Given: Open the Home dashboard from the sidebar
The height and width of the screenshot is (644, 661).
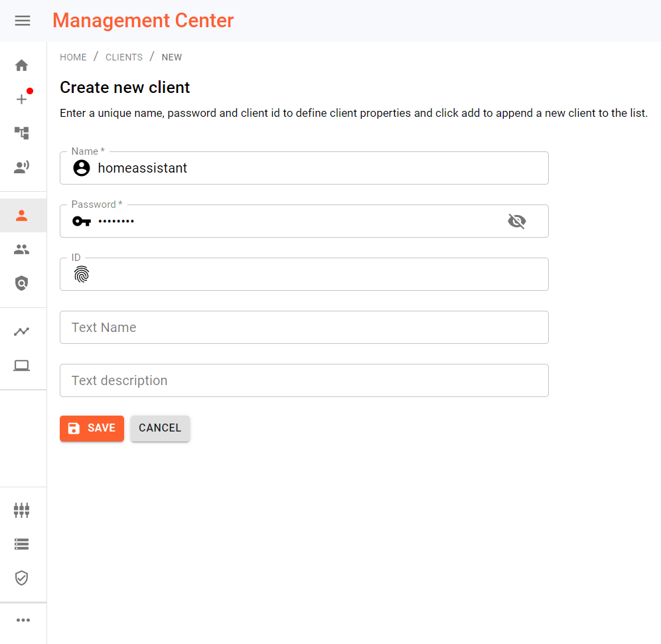Looking at the screenshot, I should (x=22, y=65).
